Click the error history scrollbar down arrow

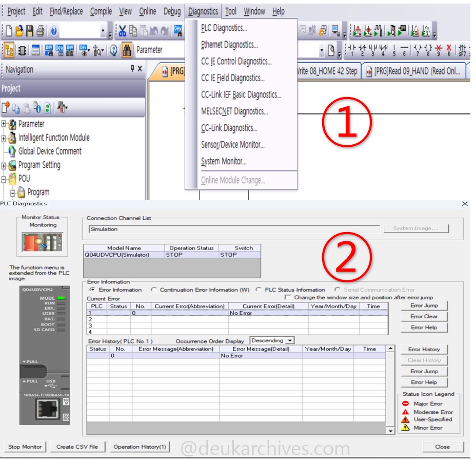coord(390,431)
